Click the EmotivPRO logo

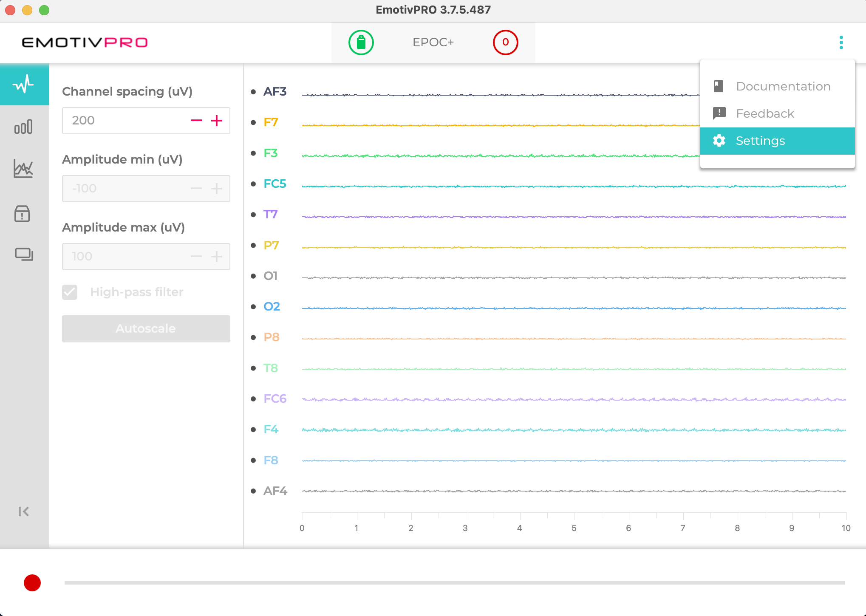[85, 42]
